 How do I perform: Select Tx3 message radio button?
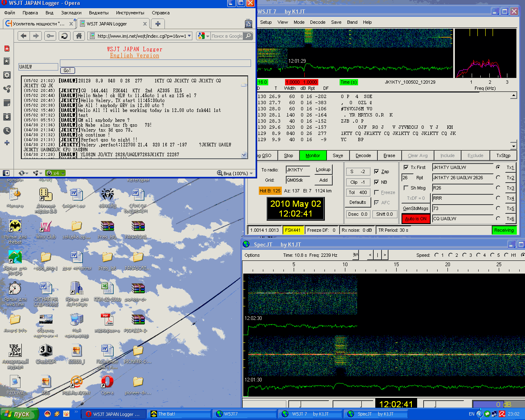pos(498,188)
